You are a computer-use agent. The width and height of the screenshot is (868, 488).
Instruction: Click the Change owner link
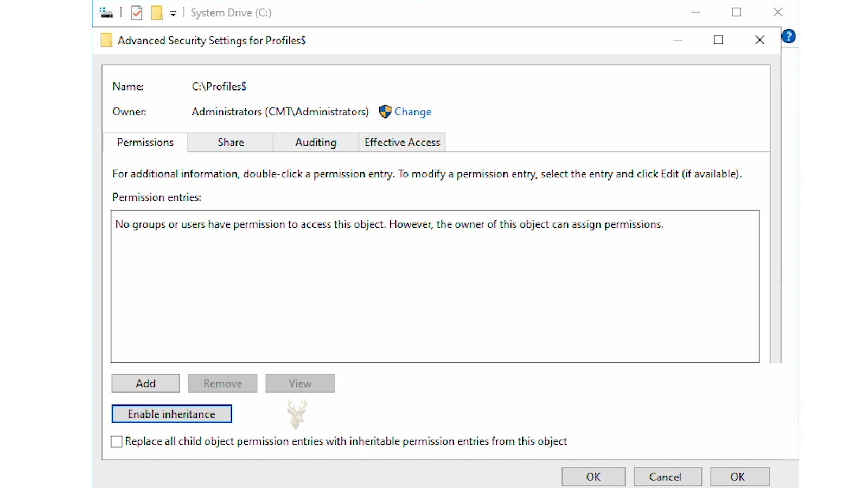(413, 112)
